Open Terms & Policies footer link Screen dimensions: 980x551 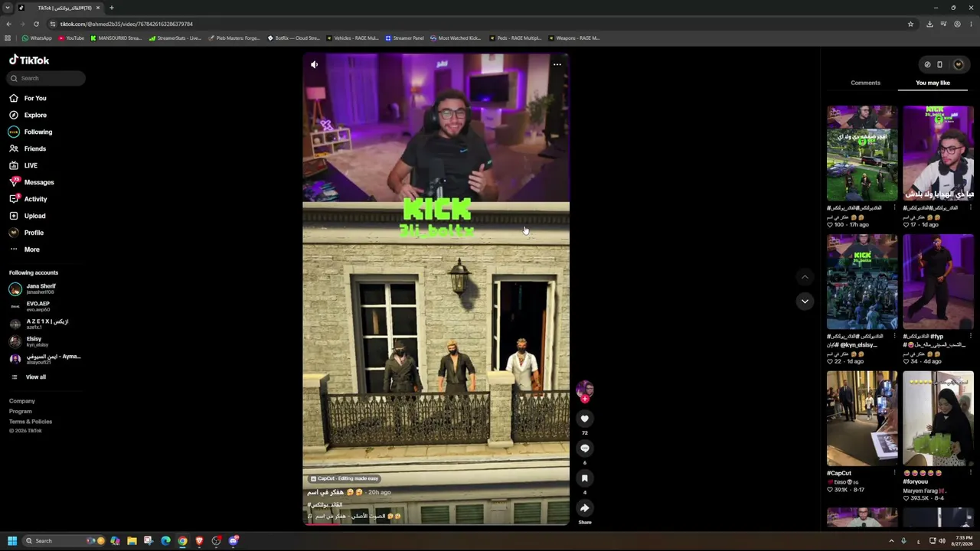(x=31, y=422)
